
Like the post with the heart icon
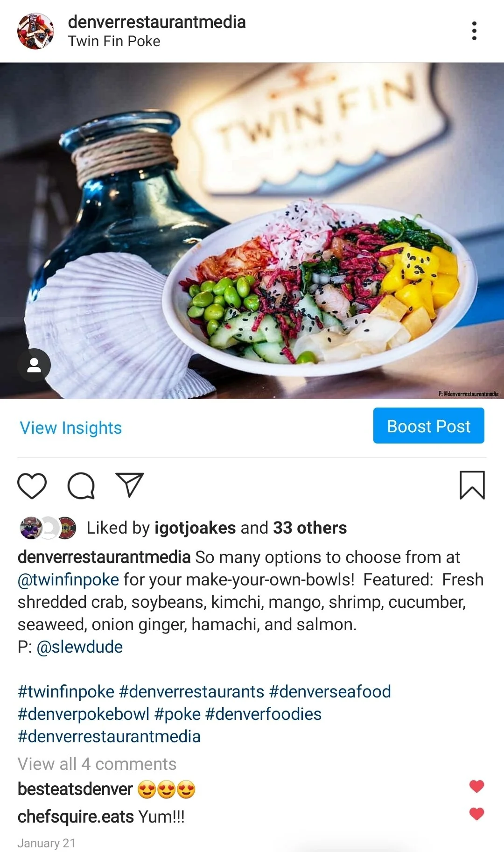32,486
